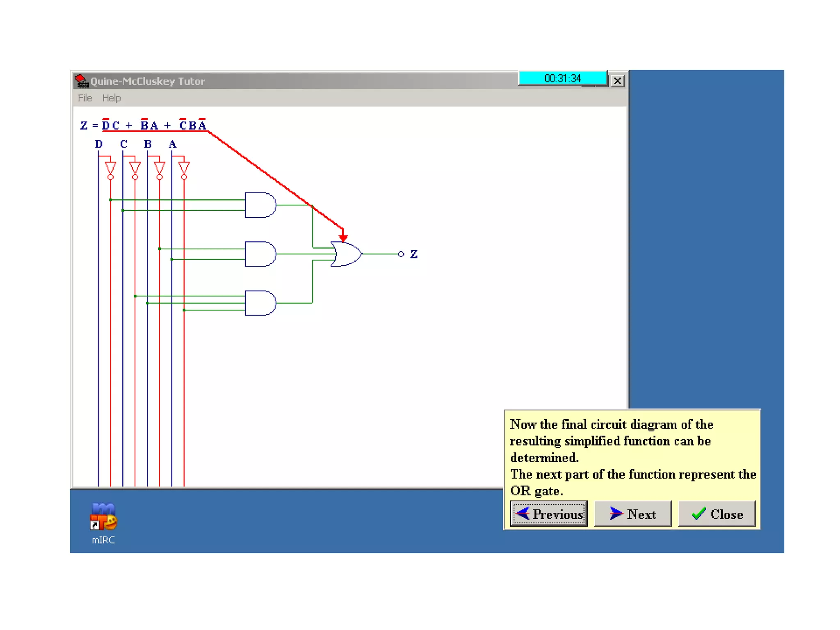Click the yellow tutorial hint text box
840x630 pixels.
pos(632,457)
